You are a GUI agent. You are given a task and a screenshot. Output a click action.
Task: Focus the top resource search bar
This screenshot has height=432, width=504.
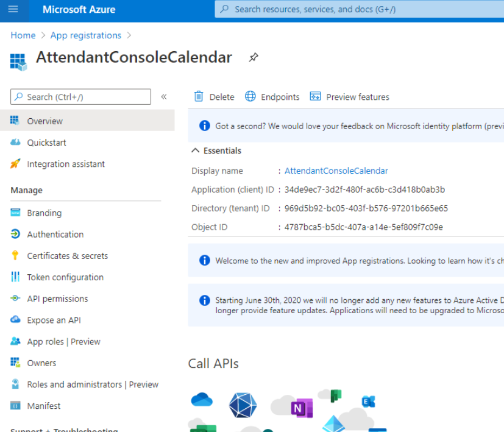coord(360,10)
